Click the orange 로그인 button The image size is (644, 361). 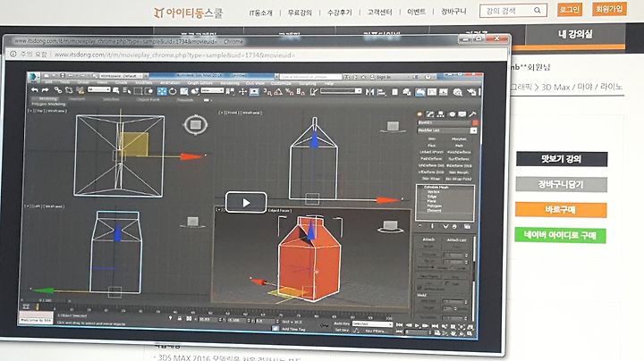pyautogui.click(x=570, y=10)
